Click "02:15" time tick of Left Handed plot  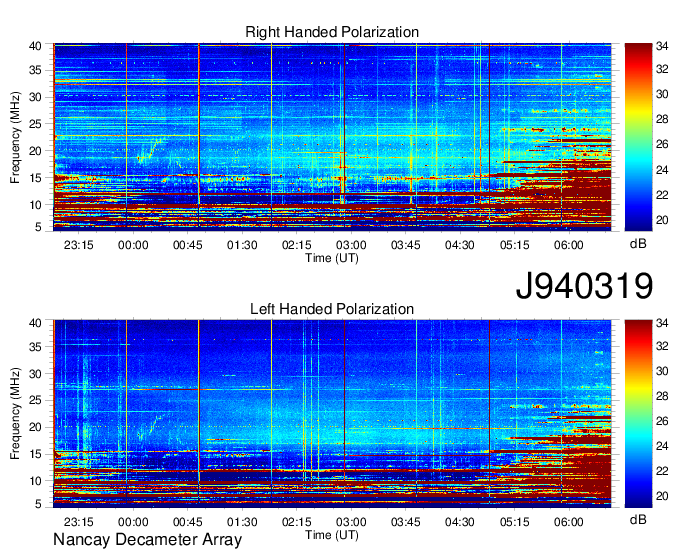[297, 522]
